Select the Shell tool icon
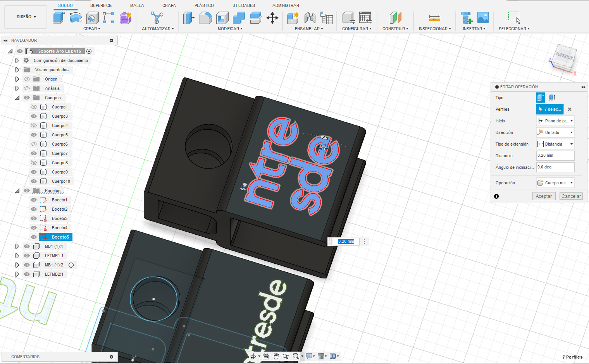Image resolution: width=589 pixels, height=364 pixels. [222, 18]
